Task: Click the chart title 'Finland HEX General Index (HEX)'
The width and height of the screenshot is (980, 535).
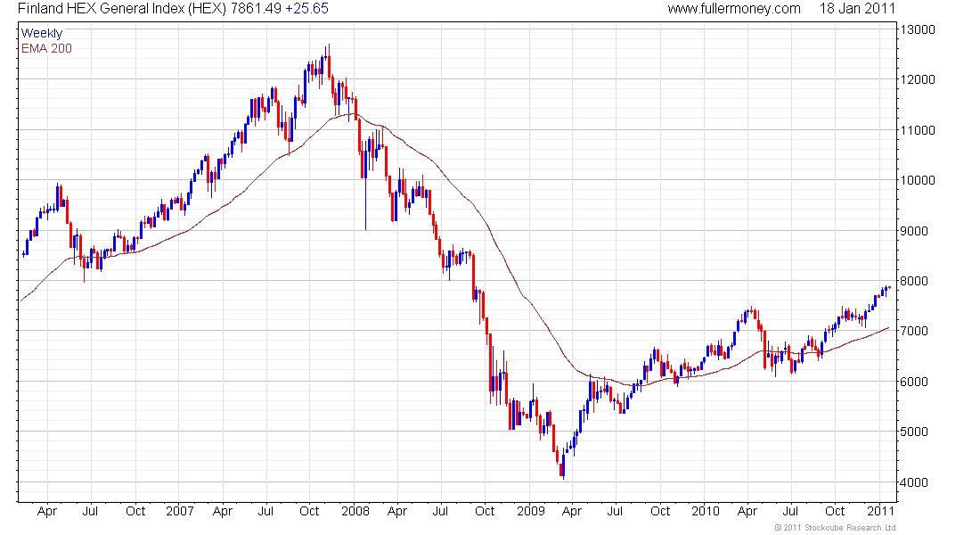Action: 123,9
